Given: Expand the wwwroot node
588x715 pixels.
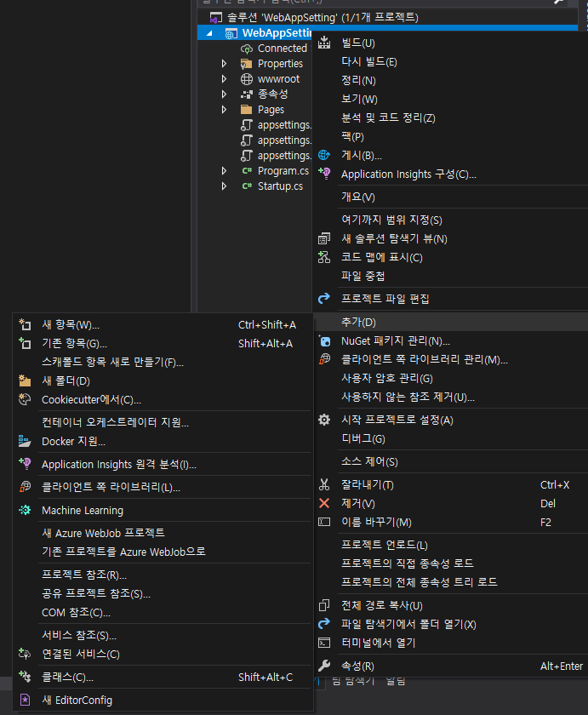Looking at the screenshot, I should coord(224,79).
